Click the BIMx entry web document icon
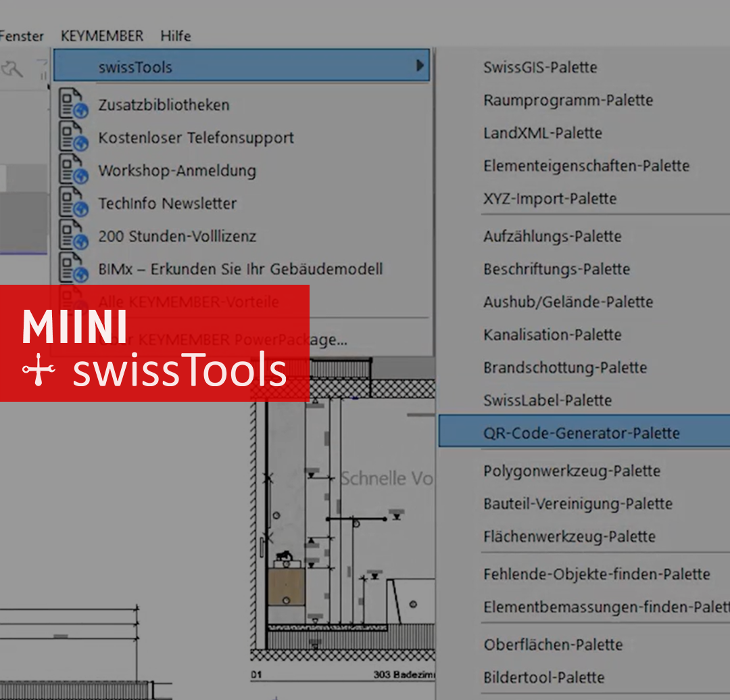The width and height of the screenshot is (730, 700). click(x=73, y=268)
